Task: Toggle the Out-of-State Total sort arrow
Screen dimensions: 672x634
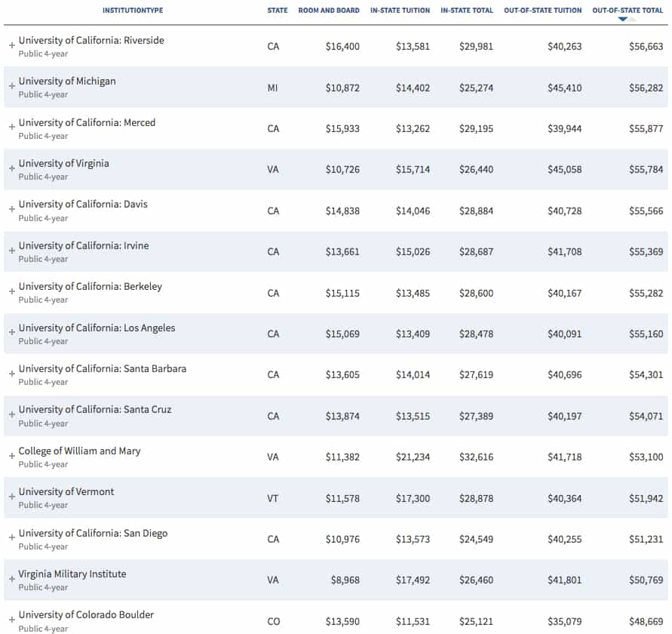Action: 623,19
